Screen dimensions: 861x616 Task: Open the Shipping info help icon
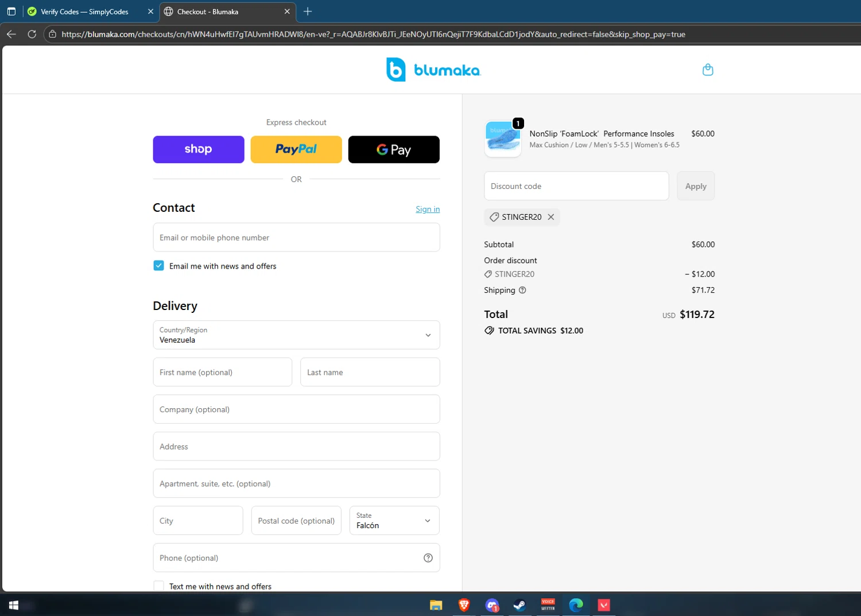(x=522, y=290)
